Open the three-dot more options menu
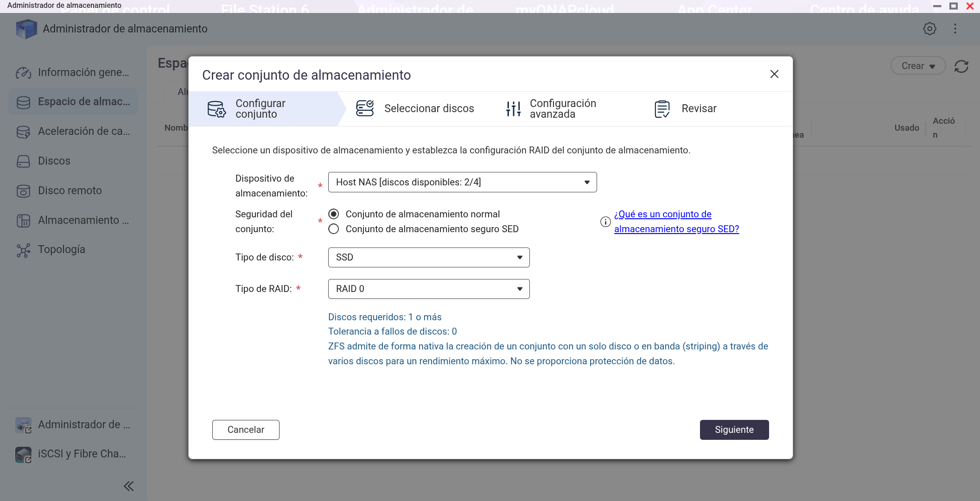The width and height of the screenshot is (980, 501). click(x=955, y=29)
